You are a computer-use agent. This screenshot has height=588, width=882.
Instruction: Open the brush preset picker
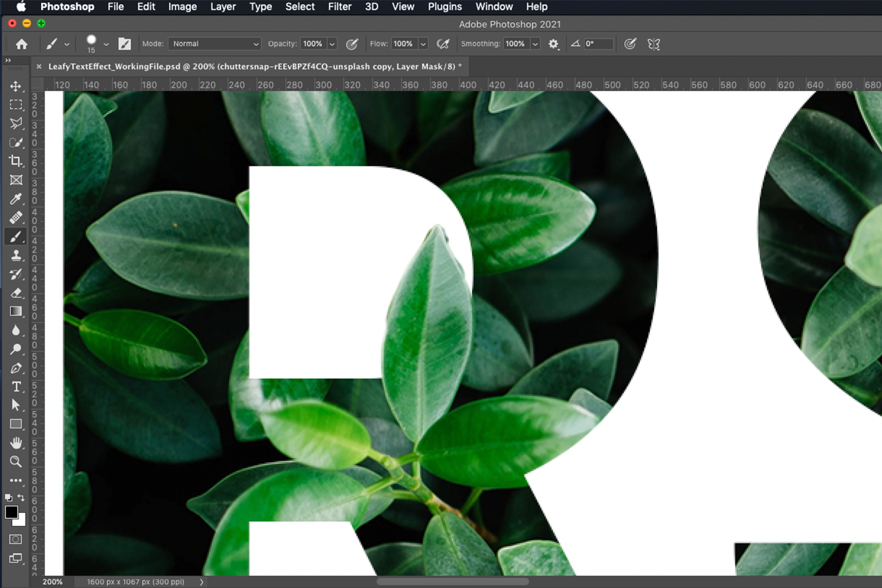coord(94,44)
